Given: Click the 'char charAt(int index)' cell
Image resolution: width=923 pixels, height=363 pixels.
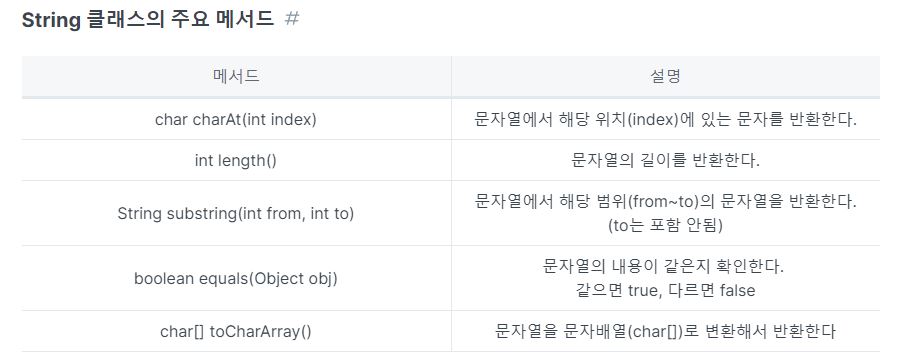Looking at the screenshot, I should tap(236, 119).
